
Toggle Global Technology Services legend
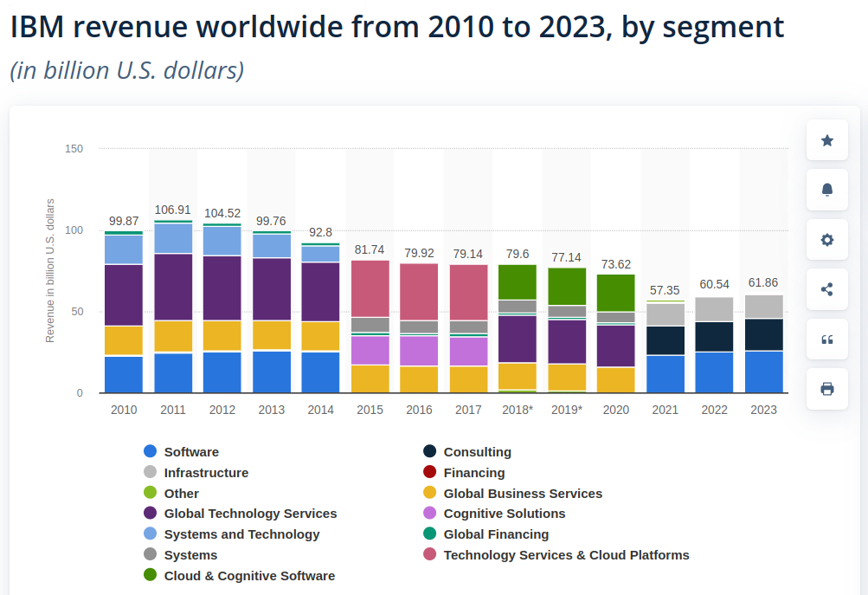point(240,514)
